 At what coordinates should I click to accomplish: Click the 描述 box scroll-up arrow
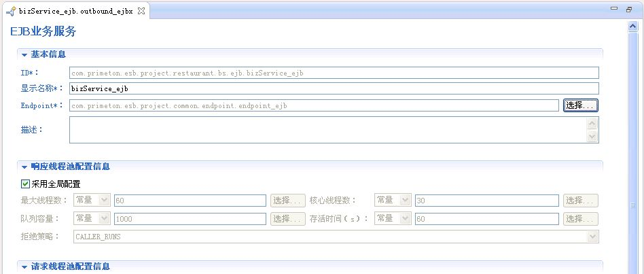(x=592, y=123)
